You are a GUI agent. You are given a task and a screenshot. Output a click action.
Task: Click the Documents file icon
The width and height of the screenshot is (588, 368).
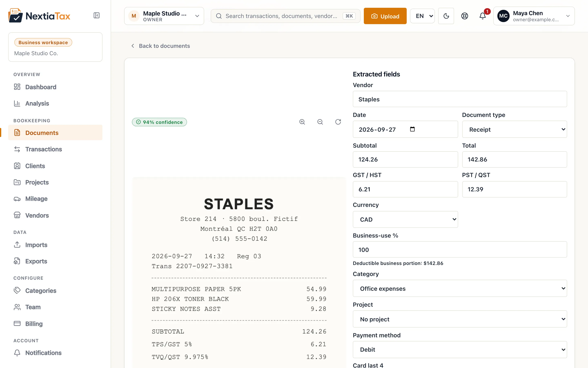(x=17, y=133)
